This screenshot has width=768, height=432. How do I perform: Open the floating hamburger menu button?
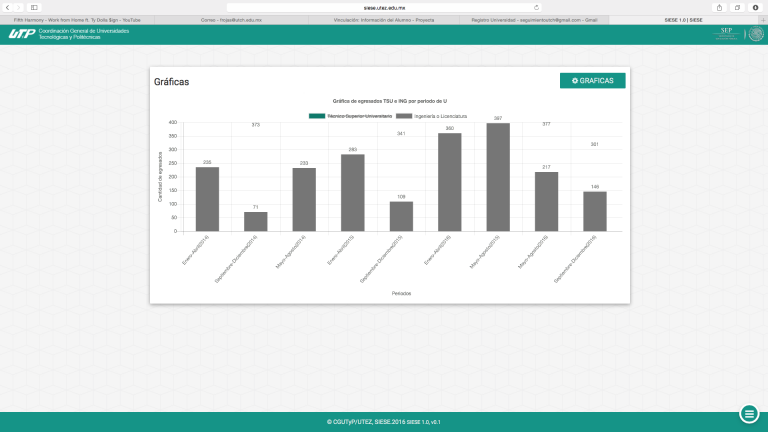click(x=748, y=414)
